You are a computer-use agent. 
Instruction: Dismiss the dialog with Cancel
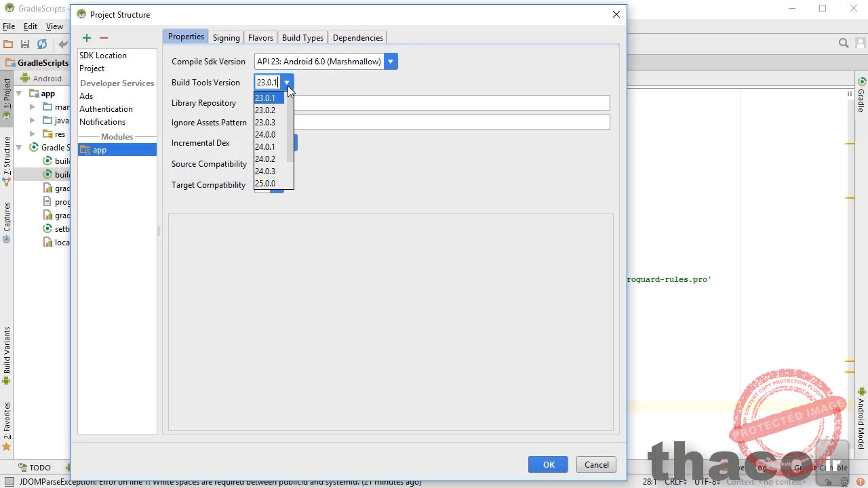(x=595, y=464)
